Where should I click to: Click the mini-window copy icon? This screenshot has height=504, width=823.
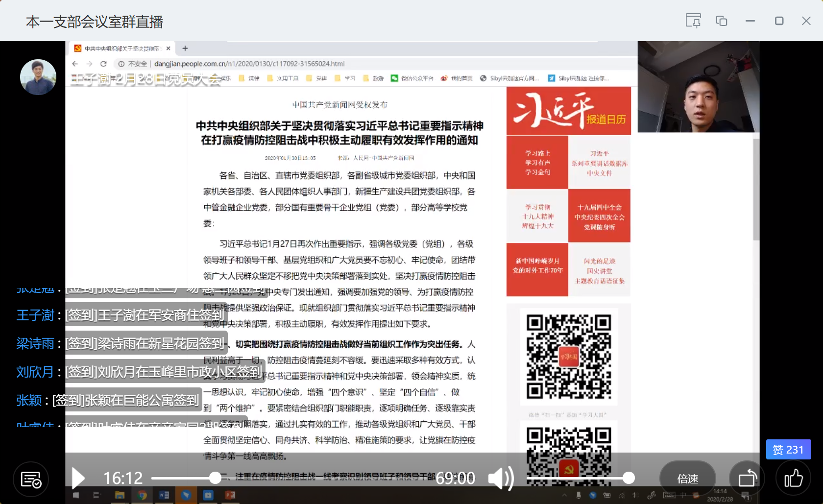pyautogui.click(x=721, y=21)
